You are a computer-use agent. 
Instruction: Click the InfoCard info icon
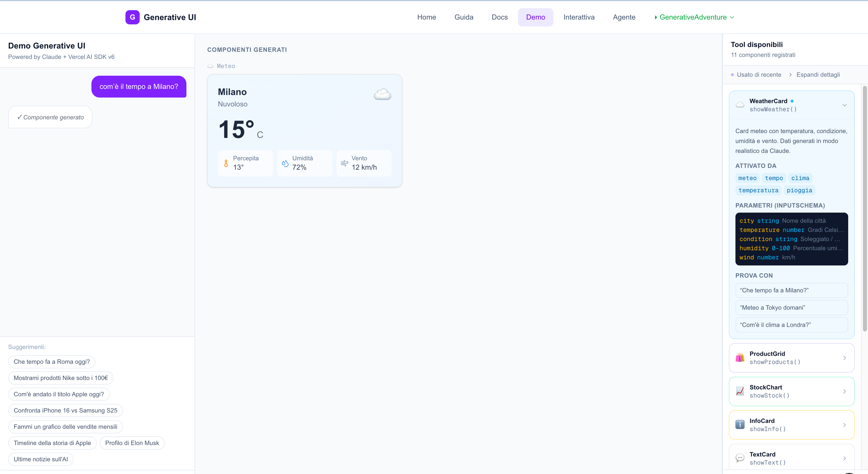click(740, 424)
